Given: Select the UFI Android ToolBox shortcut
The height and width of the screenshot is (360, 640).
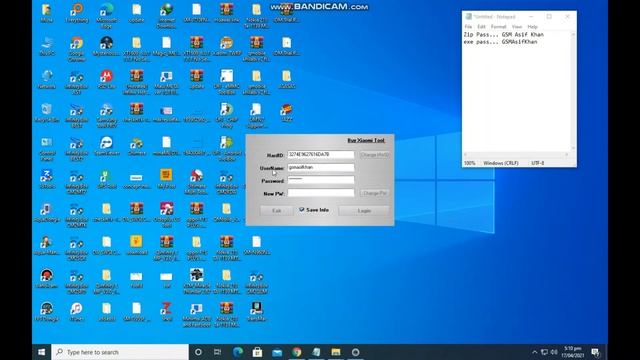Looking at the screenshot, I should 227,149.
